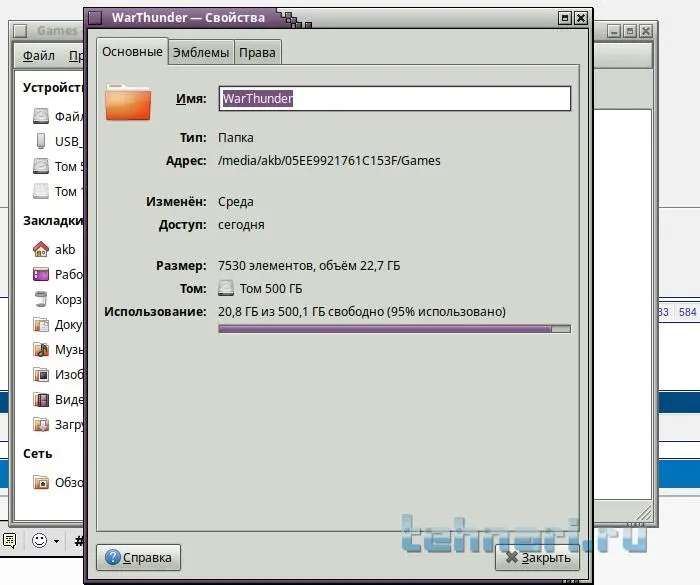700x585 pixels.
Task: Select the USB device in the sidebar
Action: click(x=56, y=141)
